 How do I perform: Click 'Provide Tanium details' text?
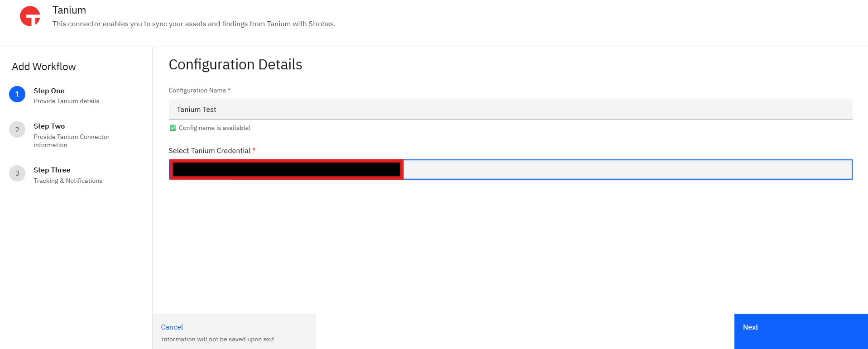click(67, 101)
